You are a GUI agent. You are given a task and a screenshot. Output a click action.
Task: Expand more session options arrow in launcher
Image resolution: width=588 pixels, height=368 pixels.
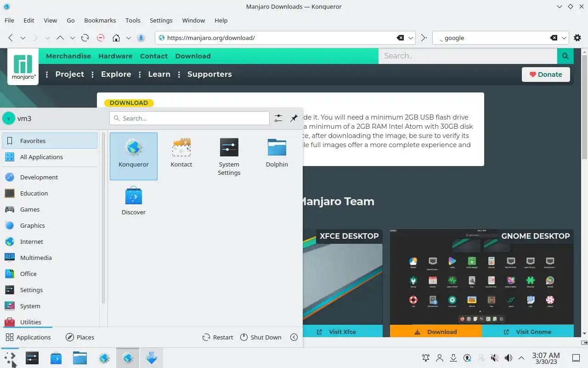pos(294,337)
